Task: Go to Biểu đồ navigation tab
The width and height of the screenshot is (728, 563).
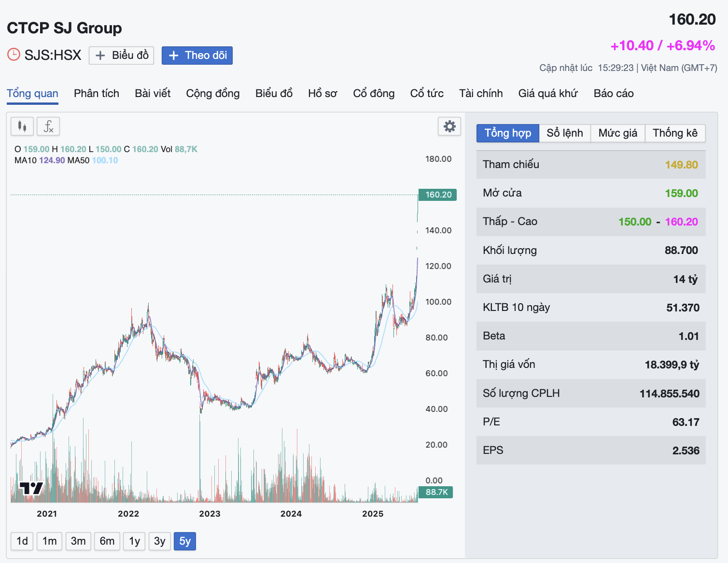Action: click(274, 94)
